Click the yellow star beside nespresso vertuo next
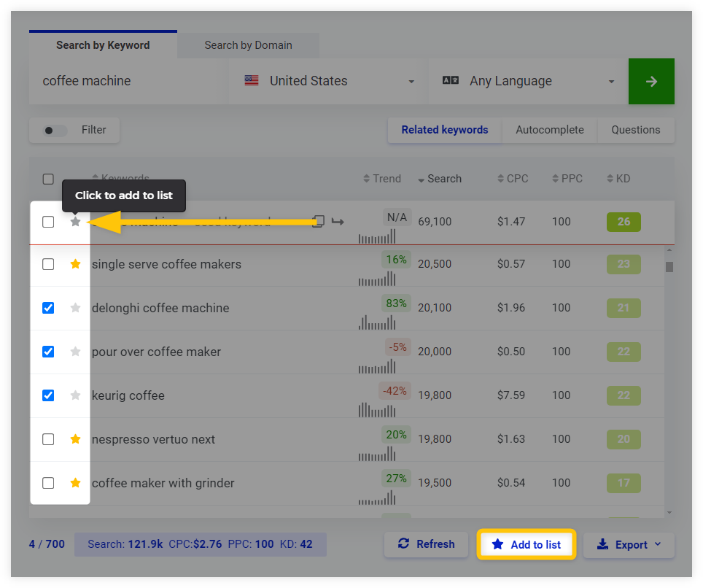Screen dimensions: 703x588 point(75,439)
